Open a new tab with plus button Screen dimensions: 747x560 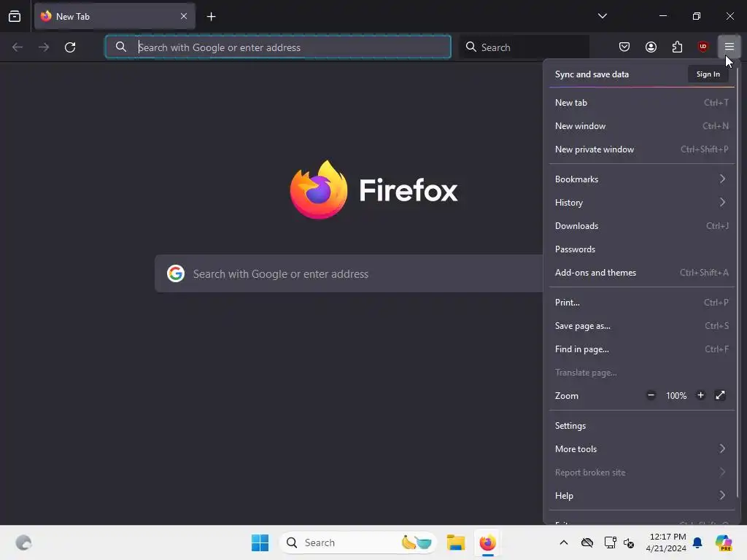pos(211,17)
